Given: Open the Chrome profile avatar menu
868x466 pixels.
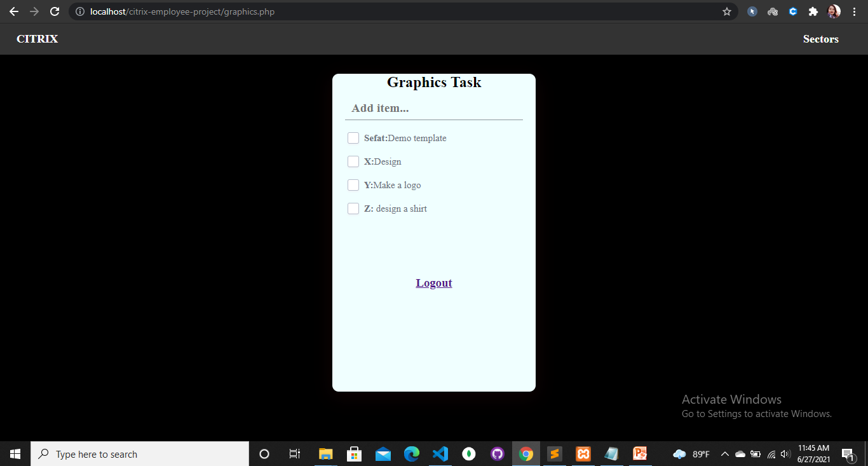Looking at the screenshot, I should coord(833,11).
